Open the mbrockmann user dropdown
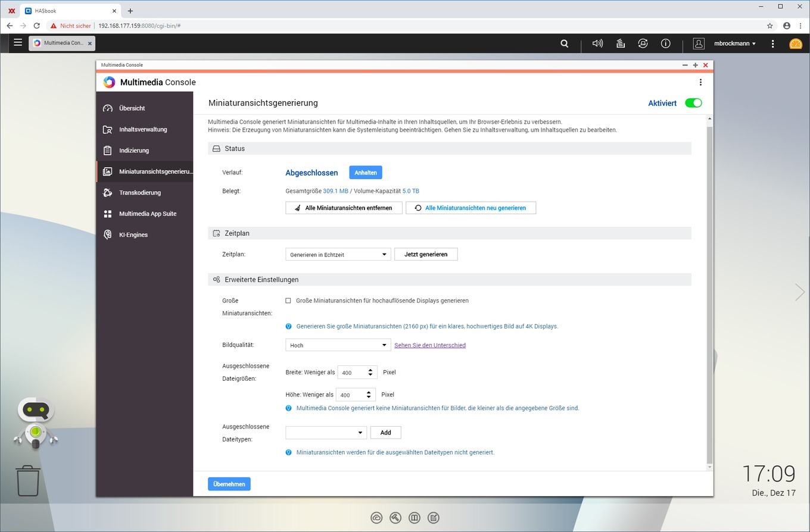The height and width of the screenshot is (532, 810). point(735,43)
